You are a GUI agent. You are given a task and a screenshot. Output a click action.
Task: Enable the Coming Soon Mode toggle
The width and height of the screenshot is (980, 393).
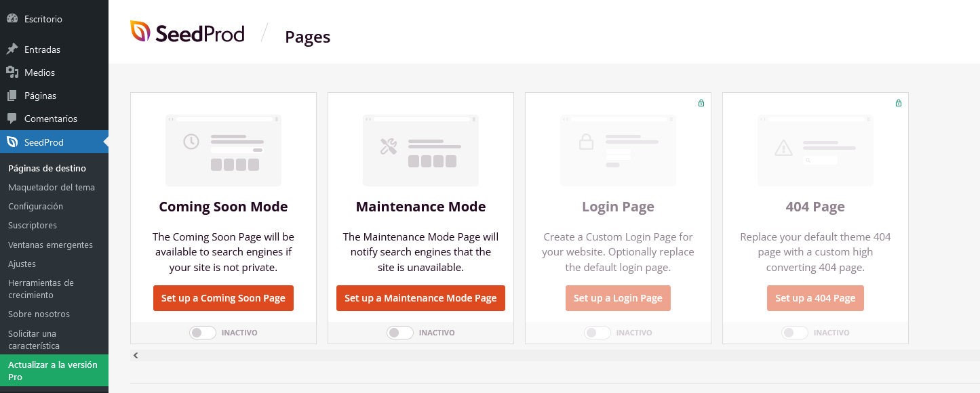point(203,333)
